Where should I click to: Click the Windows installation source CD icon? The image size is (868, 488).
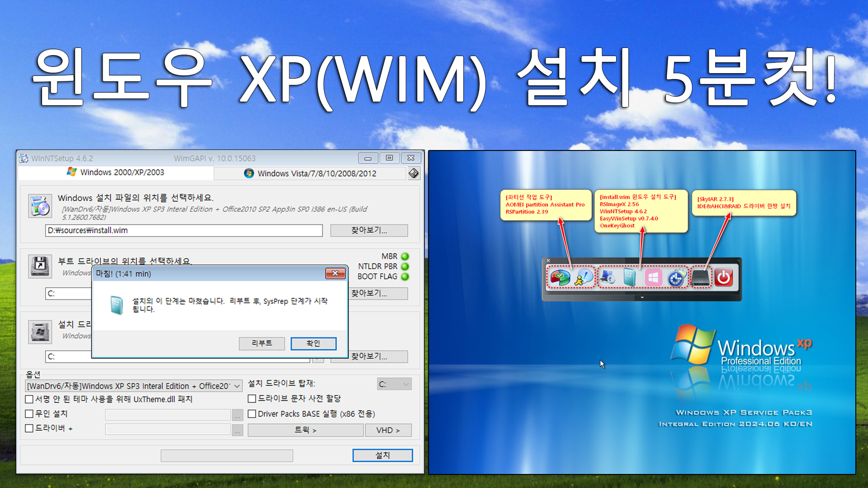(40, 206)
